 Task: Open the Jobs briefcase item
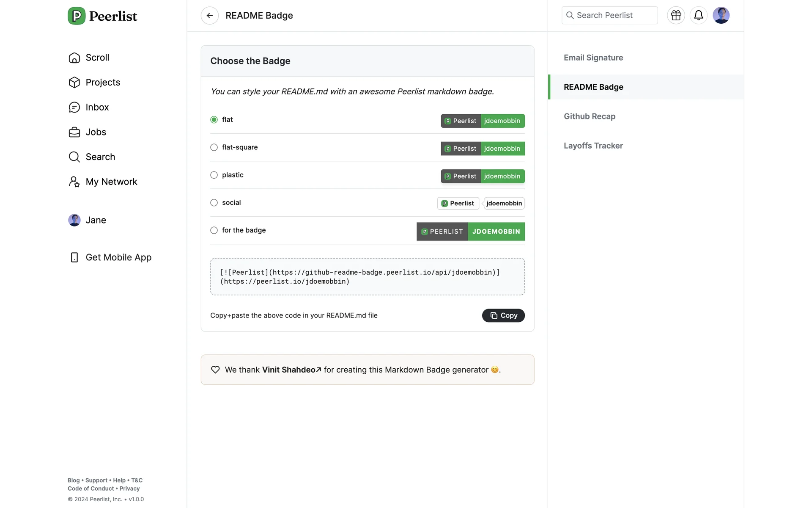point(96,132)
